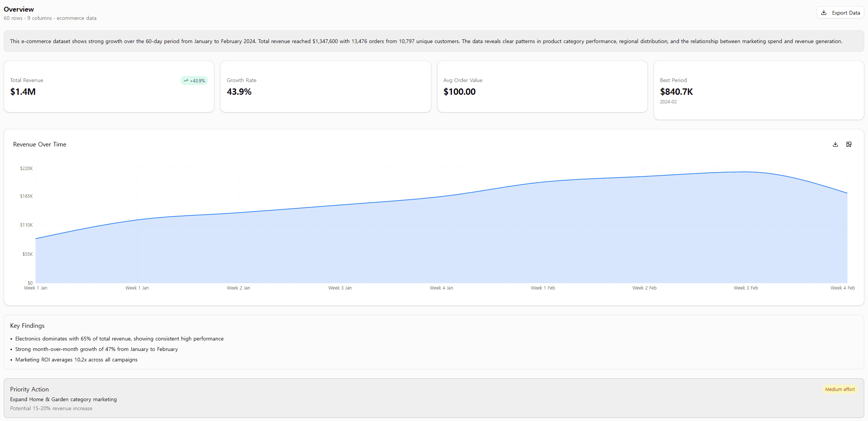Screen dimensions: 868x421
Task: Select the Avg Order Value card
Action: (542, 87)
